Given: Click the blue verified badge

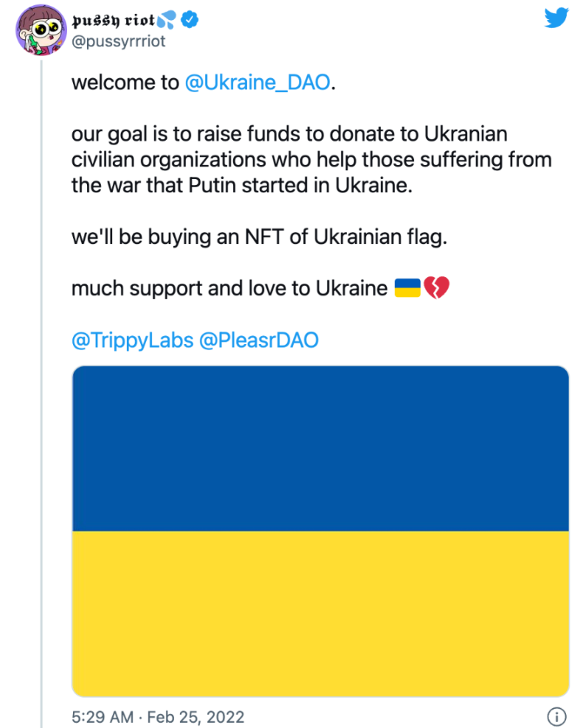Looking at the screenshot, I should pyautogui.click(x=190, y=20).
